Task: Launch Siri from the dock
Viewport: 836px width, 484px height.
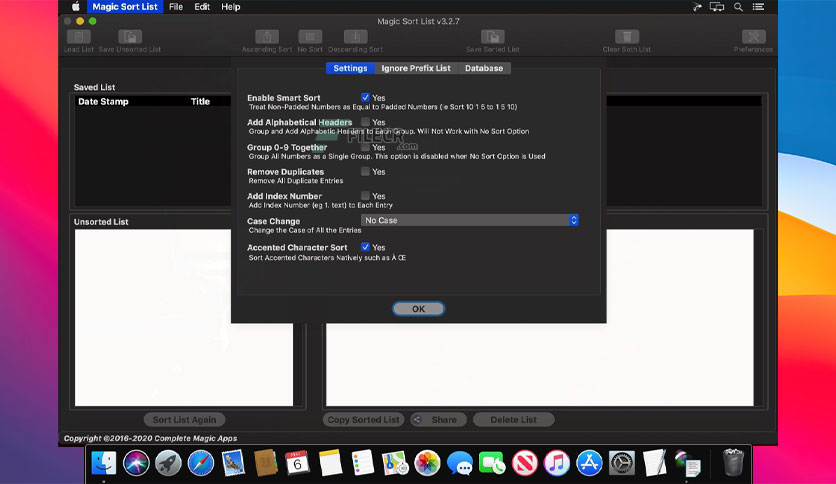Action: 136,463
